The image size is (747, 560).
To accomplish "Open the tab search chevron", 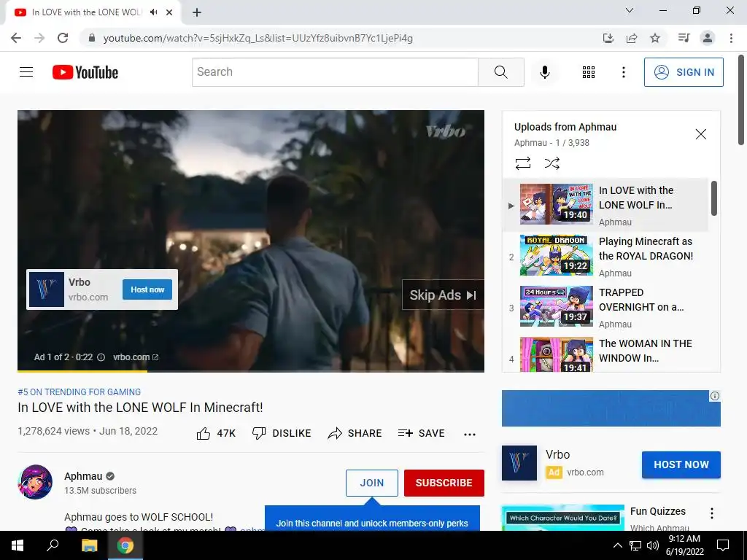I will click(630, 10).
